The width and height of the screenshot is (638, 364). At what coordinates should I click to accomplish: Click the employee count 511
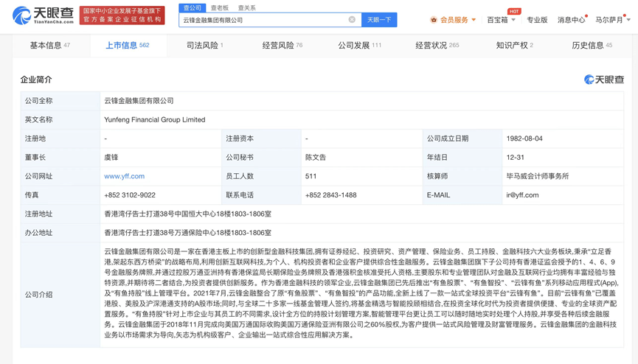point(311,176)
